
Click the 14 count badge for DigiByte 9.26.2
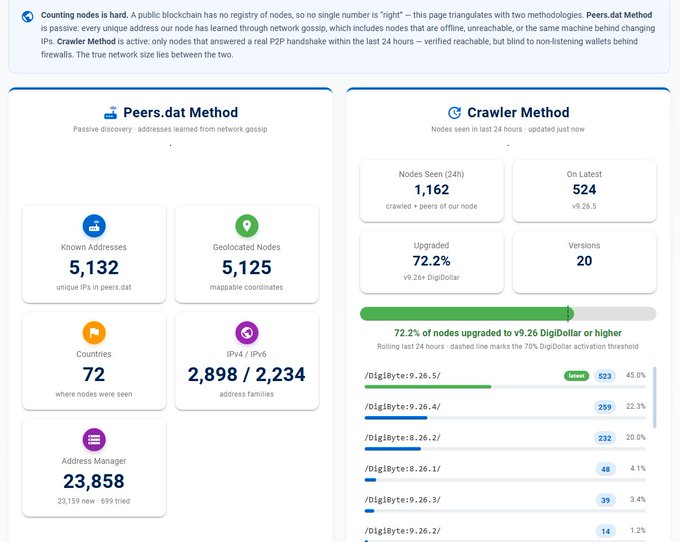pos(605,531)
